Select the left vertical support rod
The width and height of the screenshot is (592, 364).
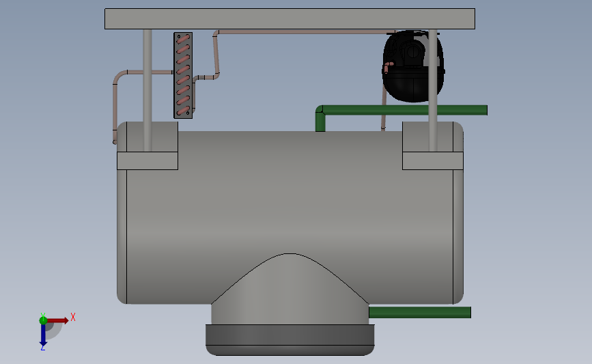tap(147, 91)
